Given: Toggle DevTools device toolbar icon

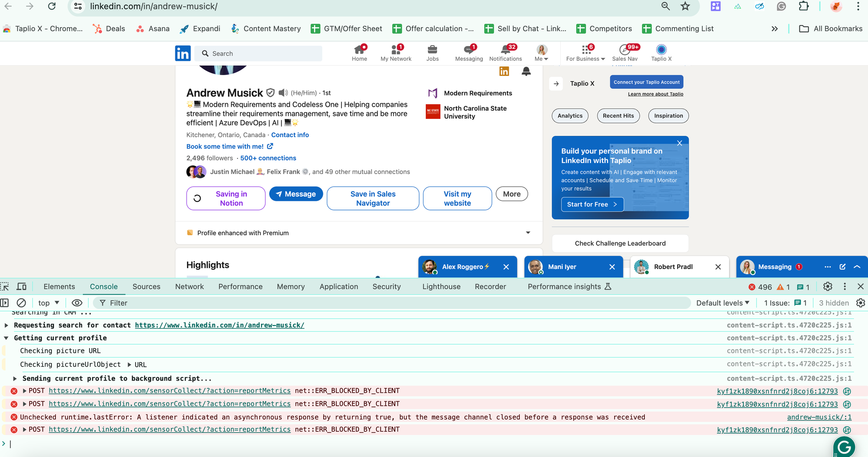Looking at the screenshot, I should 21,286.
